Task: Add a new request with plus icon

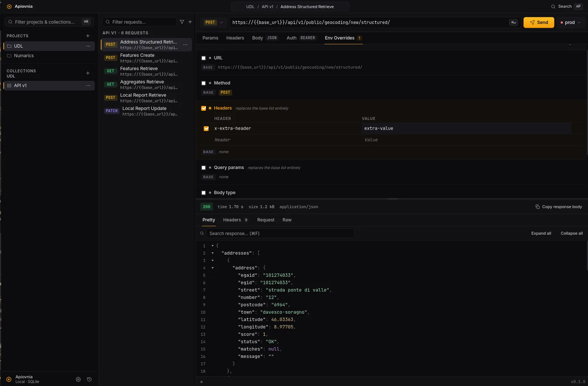Action: pyautogui.click(x=190, y=22)
